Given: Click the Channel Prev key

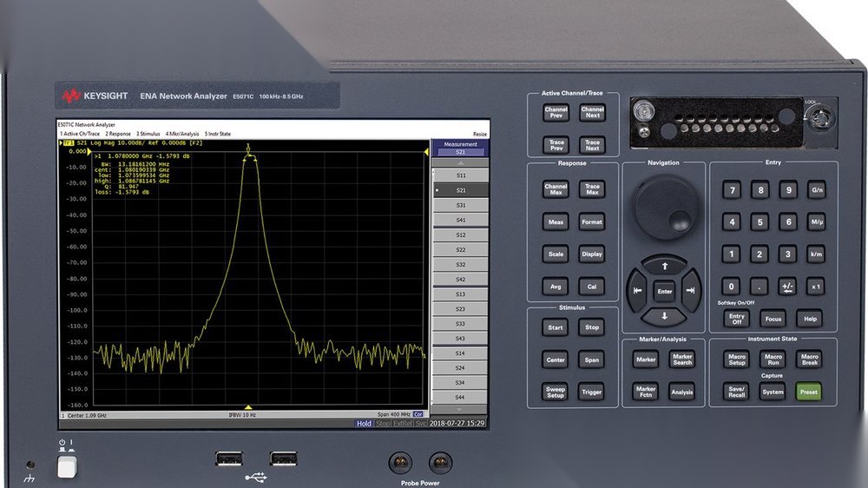Looking at the screenshot, I should 556,112.
